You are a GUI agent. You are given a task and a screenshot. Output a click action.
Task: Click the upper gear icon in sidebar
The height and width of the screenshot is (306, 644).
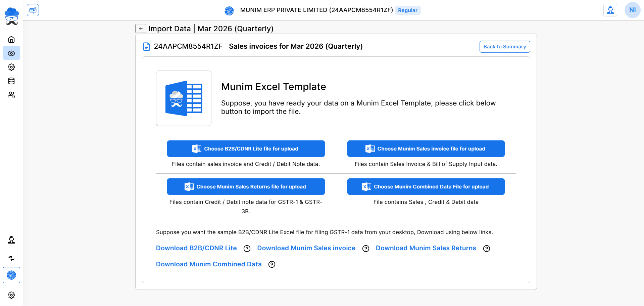(x=11, y=67)
